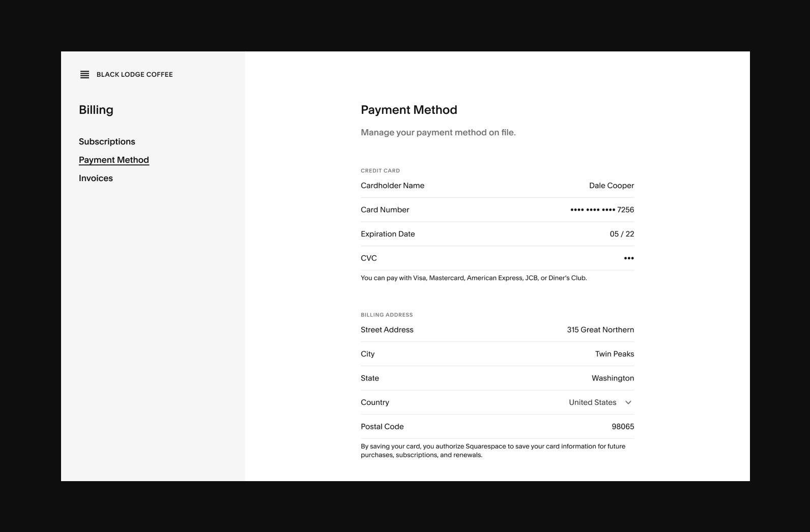Click the Payment Method page heading
The width and height of the screenshot is (810, 532).
409,110
